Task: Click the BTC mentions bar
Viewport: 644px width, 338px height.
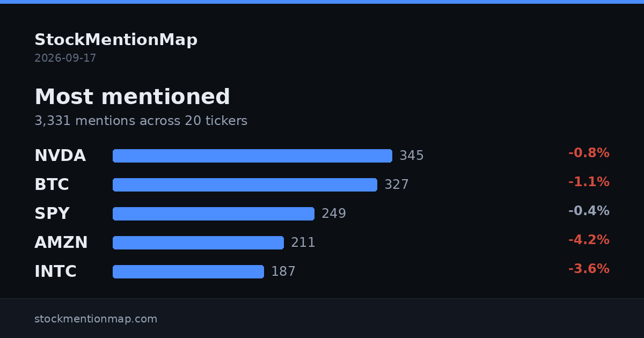Action: (245, 185)
